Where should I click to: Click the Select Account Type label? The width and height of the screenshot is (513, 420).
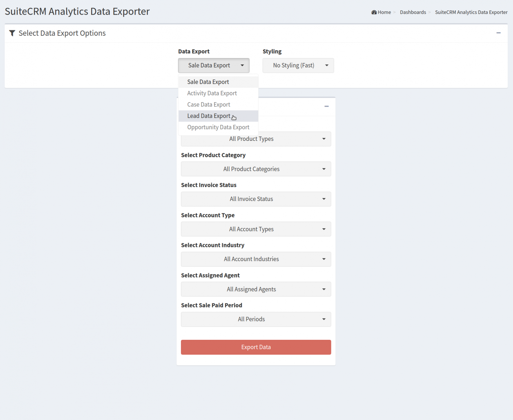pos(208,215)
